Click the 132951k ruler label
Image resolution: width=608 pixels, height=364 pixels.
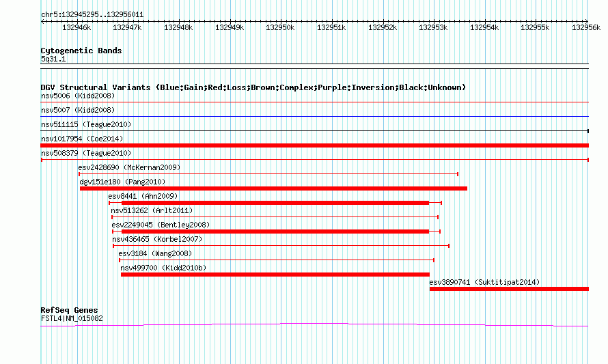click(x=331, y=27)
